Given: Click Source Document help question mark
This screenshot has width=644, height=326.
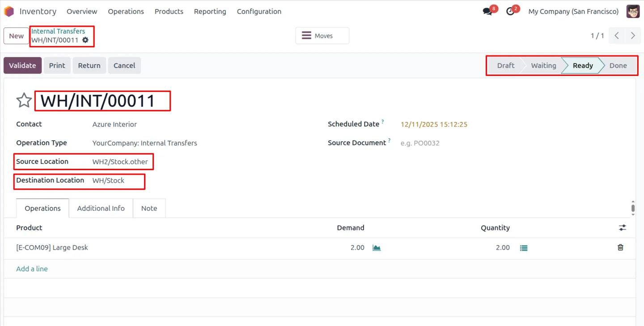Looking at the screenshot, I should pos(390,140).
